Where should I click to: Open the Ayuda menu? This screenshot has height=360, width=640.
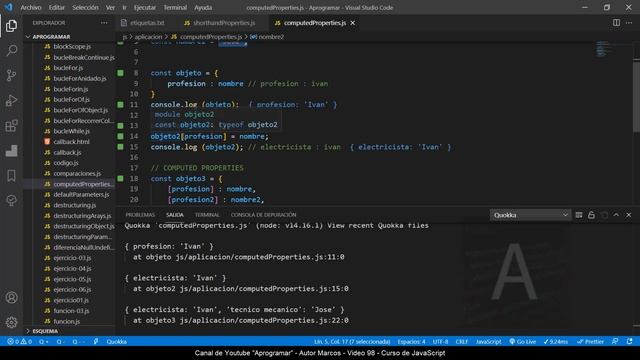[203, 7]
